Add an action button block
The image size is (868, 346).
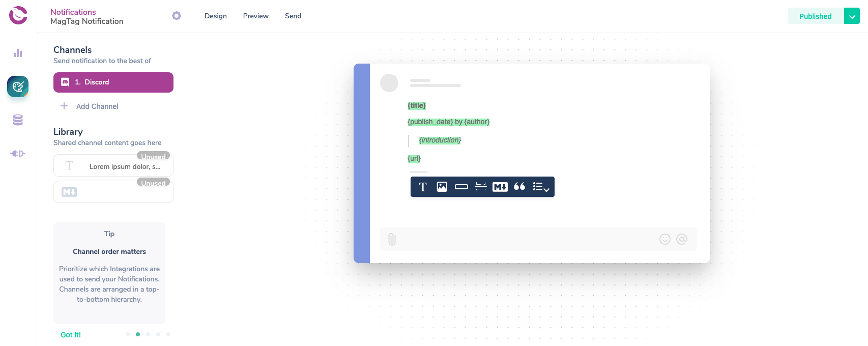[x=461, y=187]
